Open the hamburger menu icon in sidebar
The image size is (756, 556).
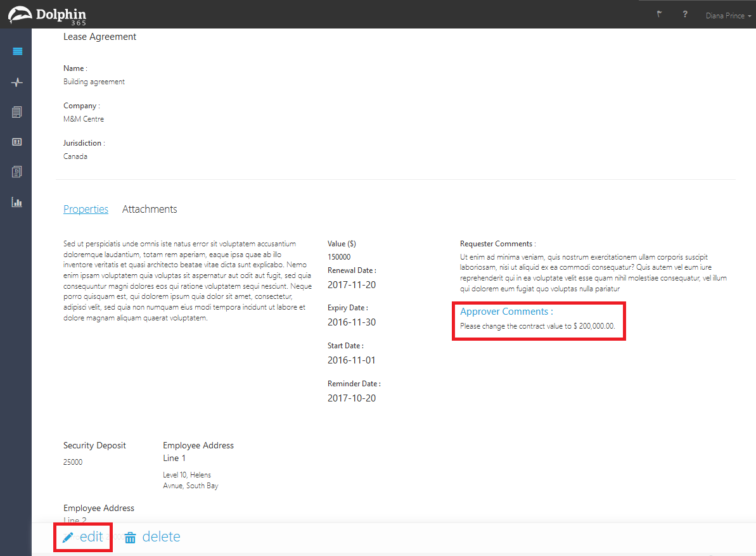17,51
